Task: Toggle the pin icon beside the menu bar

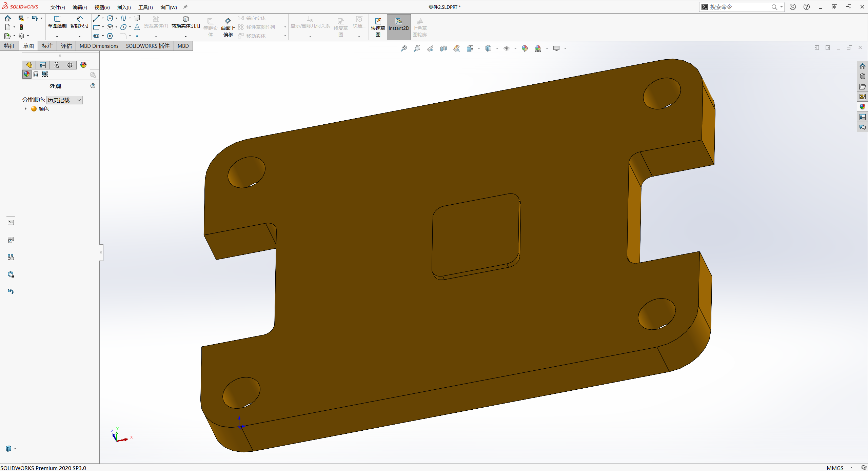Action: [185, 7]
